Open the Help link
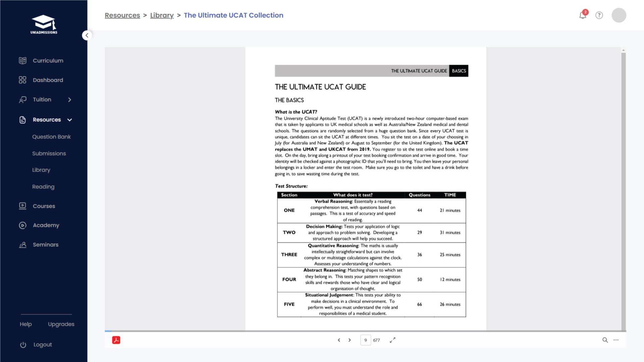644x362 pixels. [x=26, y=324]
